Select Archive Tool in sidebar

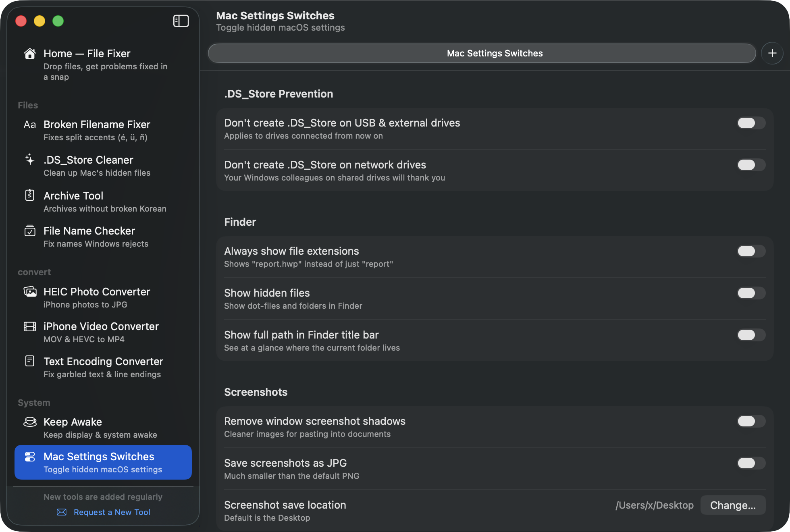coord(103,202)
